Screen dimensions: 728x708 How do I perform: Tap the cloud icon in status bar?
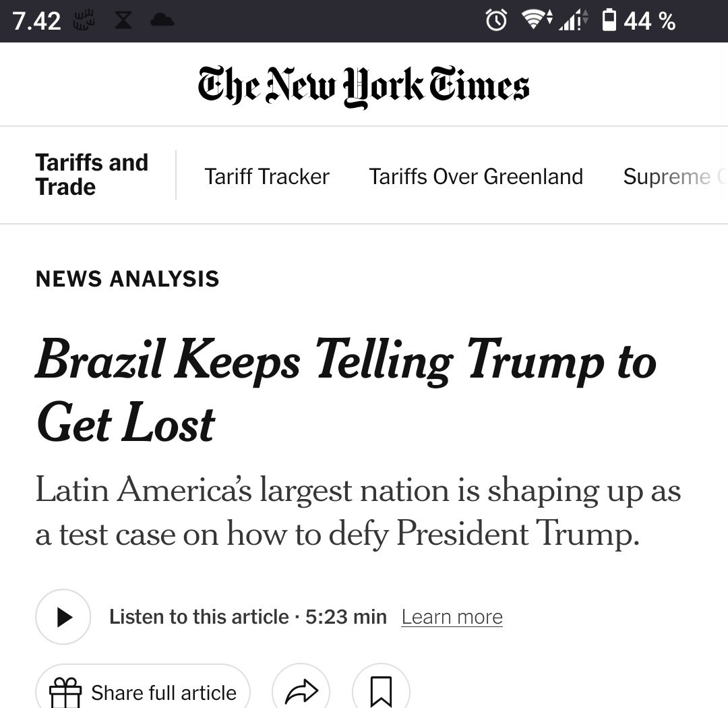tap(162, 21)
